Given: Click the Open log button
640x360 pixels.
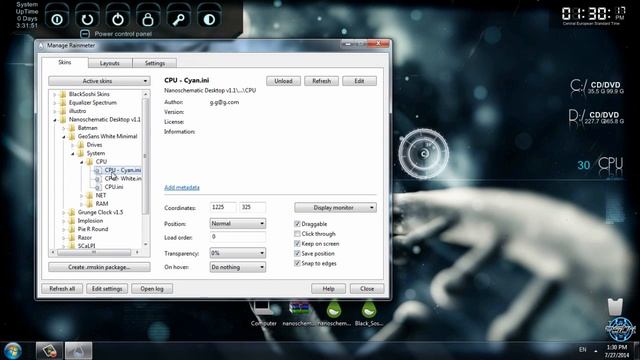Looking at the screenshot, I should 152,289.
